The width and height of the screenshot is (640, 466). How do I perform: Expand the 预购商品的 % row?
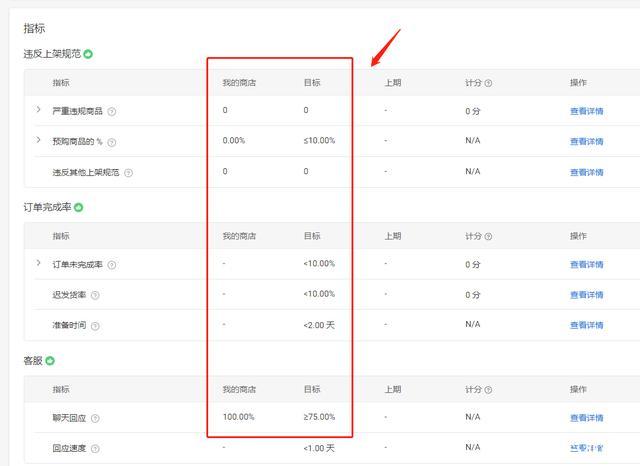point(38,140)
